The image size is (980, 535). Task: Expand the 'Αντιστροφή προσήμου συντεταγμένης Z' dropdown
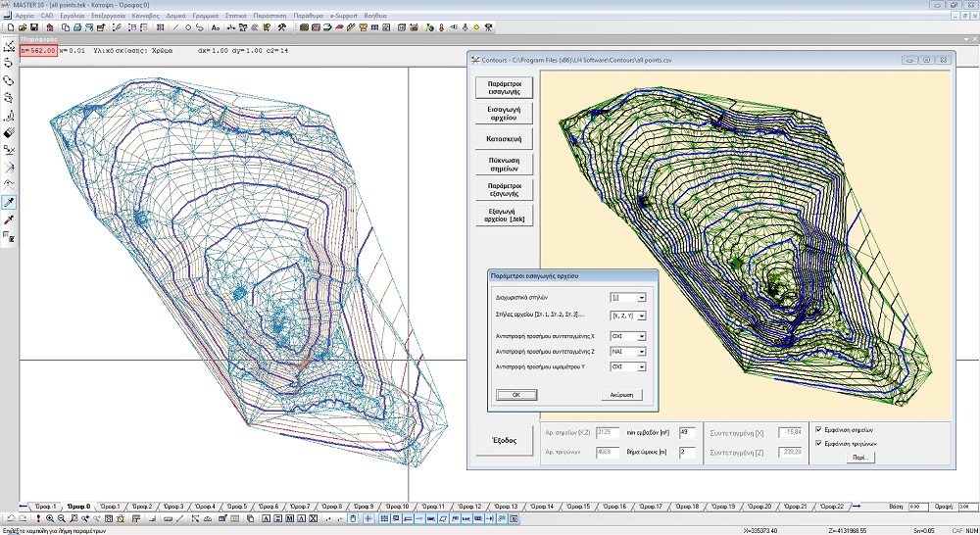pos(641,351)
